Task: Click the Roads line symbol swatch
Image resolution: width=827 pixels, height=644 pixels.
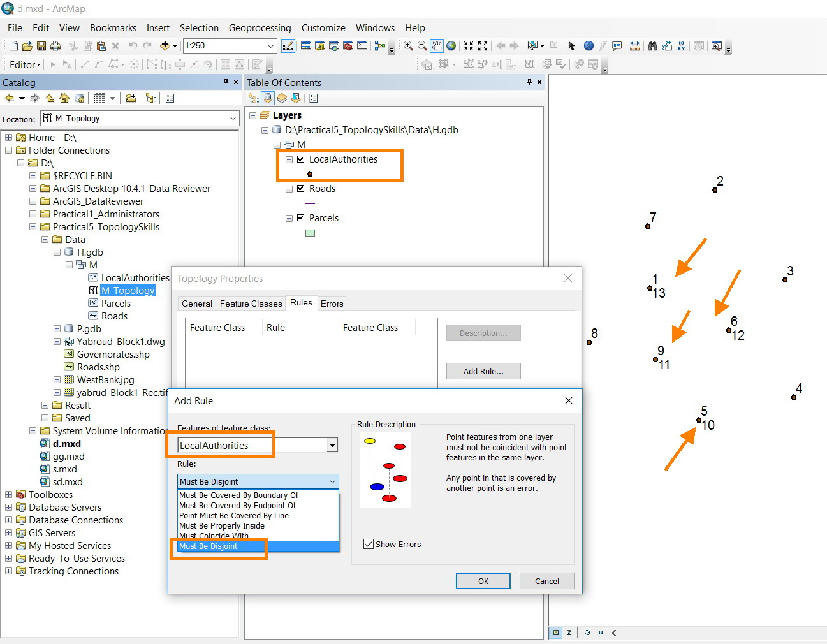Action: click(x=311, y=203)
